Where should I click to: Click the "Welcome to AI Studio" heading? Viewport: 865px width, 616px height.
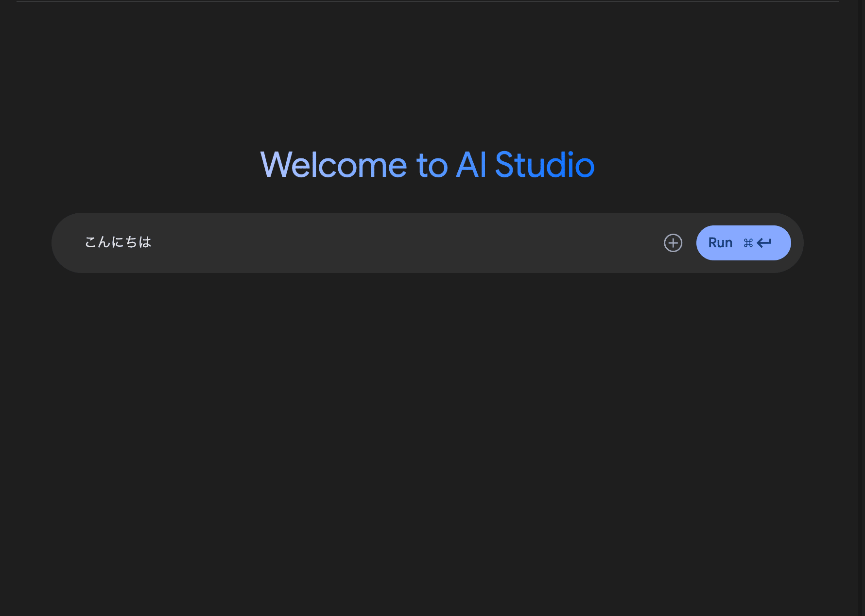pyautogui.click(x=427, y=165)
